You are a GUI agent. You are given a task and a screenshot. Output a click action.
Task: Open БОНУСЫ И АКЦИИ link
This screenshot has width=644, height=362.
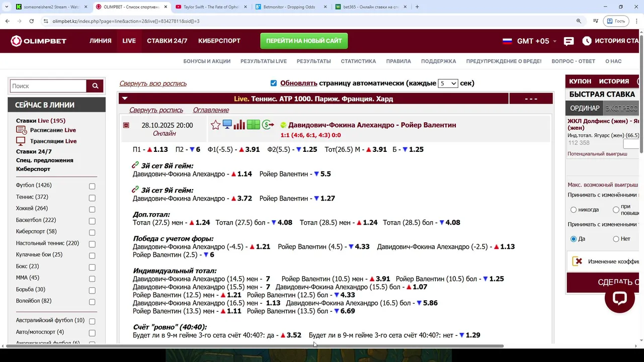207,61
